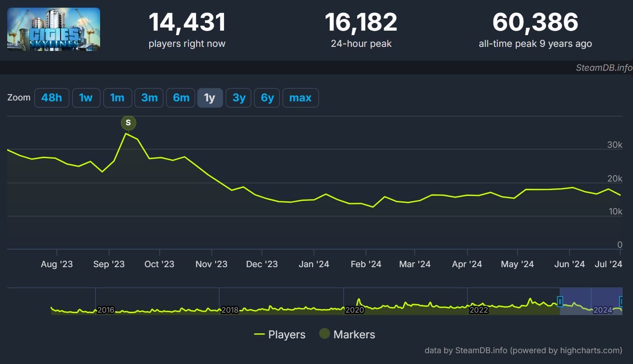Select the 6m zoom range
The image size is (633, 364).
(181, 98)
